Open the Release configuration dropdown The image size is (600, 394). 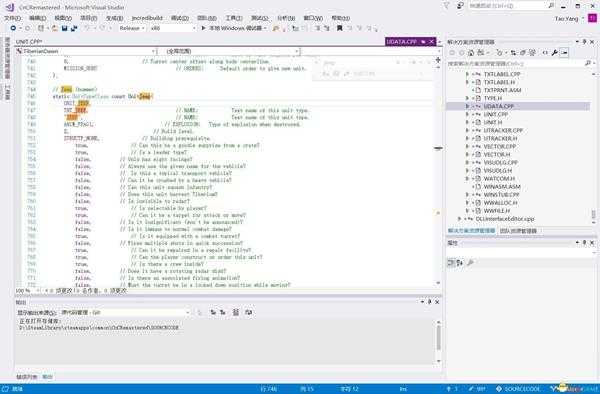click(132, 28)
